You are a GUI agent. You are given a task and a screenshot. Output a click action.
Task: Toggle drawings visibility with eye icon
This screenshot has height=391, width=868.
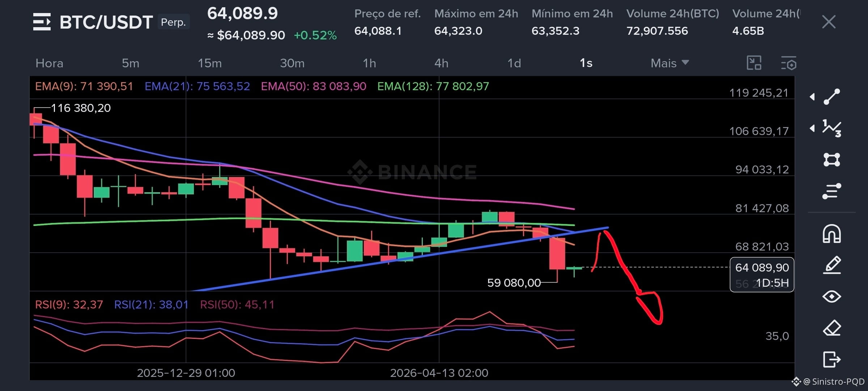coord(832,297)
